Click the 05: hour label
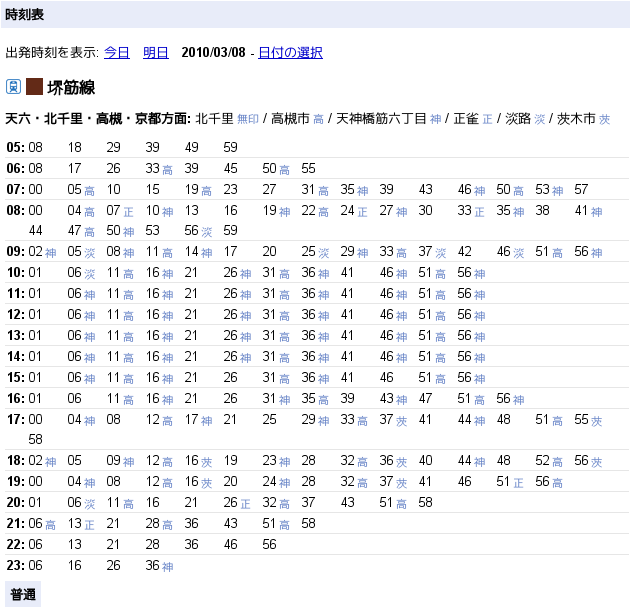Image resolution: width=630 pixels, height=608 pixels. point(16,147)
